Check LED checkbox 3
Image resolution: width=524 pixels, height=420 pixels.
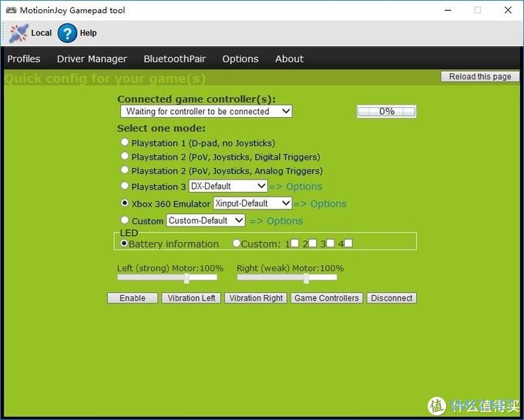[x=330, y=243]
